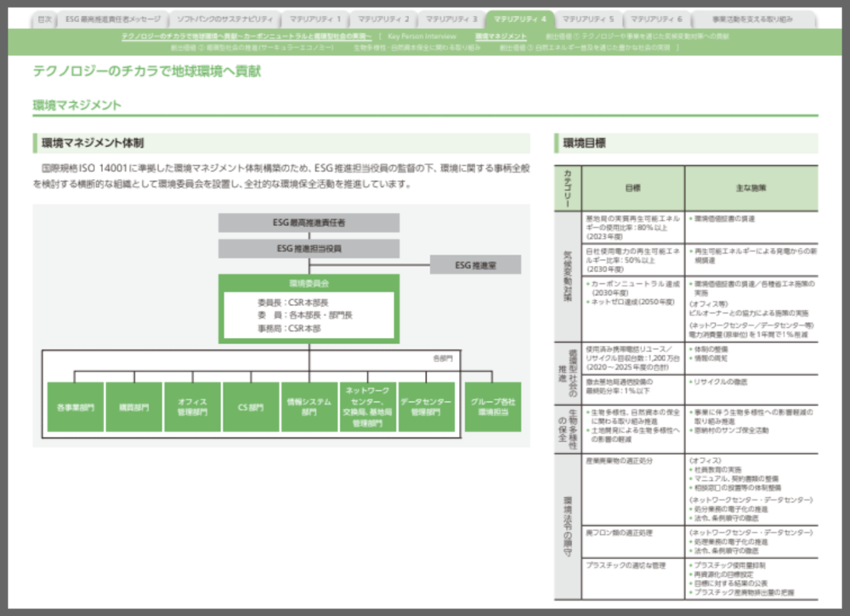Screen dimensions: 850x616
Task: Click the page title テクノロジーのチカラで地球環境へ貢献
Action: [x=146, y=71]
